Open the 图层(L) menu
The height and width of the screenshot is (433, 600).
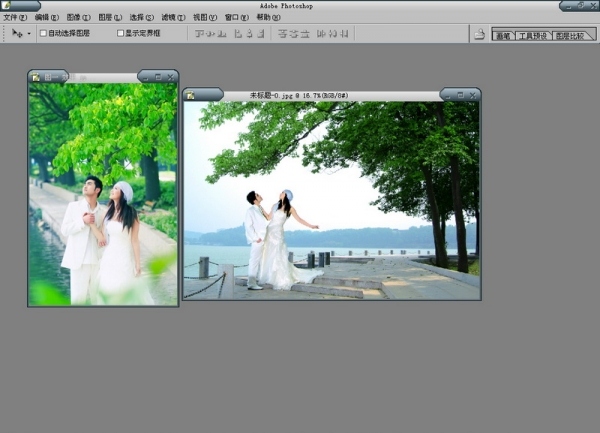[110, 17]
